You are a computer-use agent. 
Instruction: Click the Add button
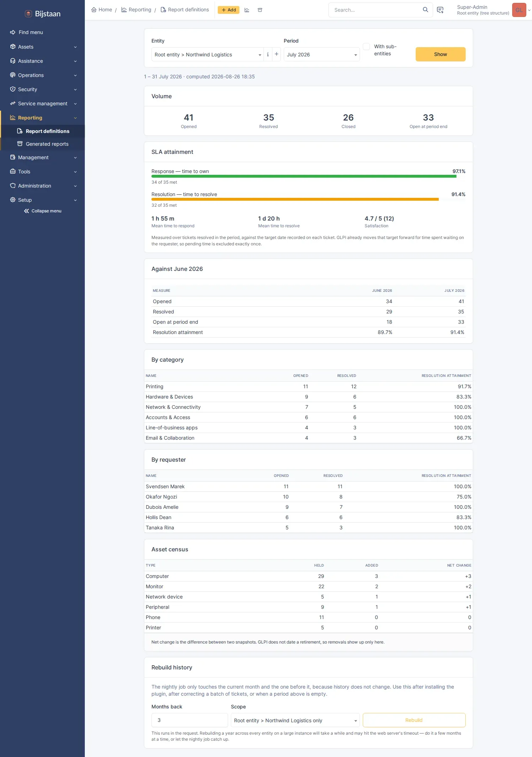tap(229, 10)
